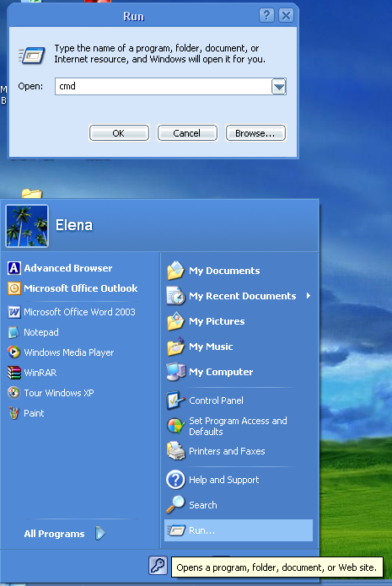Confirm the Run dialog with OK
The image size is (392, 586).
(x=119, y=133)
